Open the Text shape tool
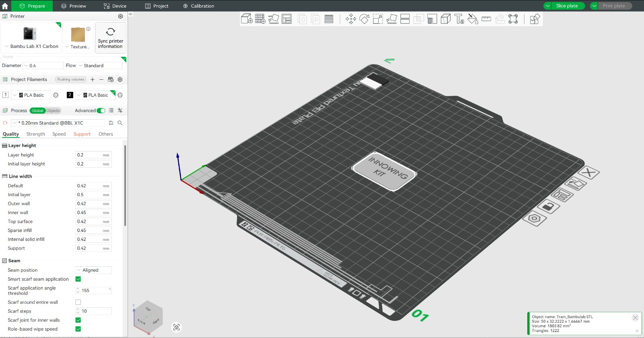The height and width of the screenshot is (338, 644). [x=459, y=19]
